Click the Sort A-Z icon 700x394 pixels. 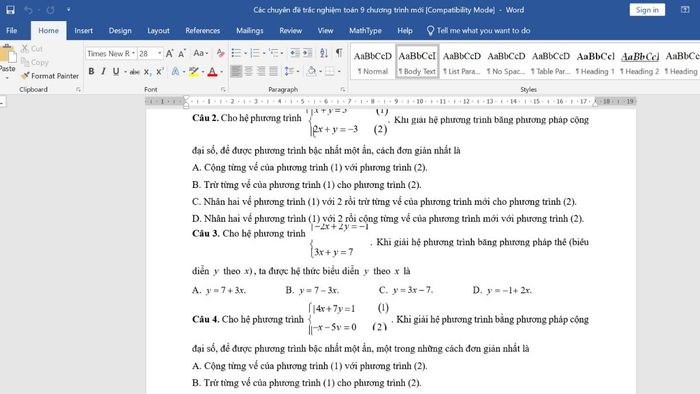pos(324,54)
